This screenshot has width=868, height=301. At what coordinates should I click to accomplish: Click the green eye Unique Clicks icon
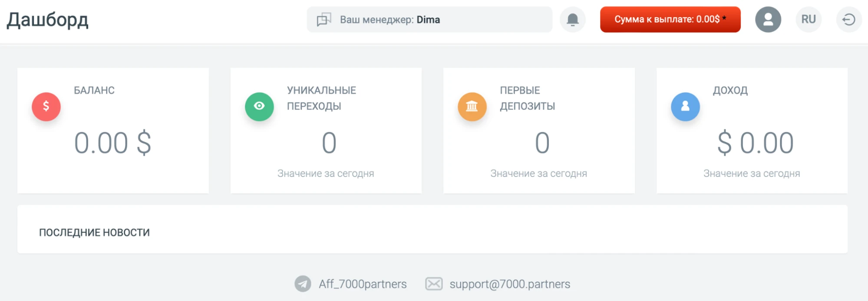point(259,107)
